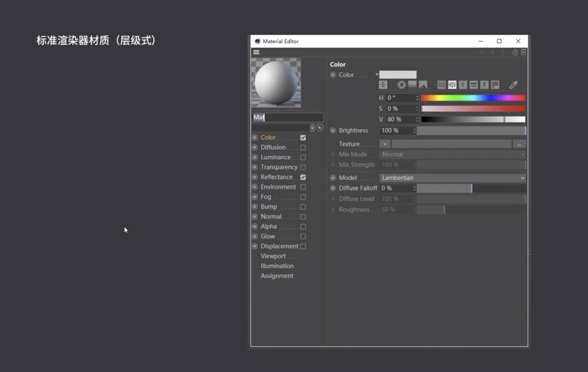Open the Illumination settings page
This screenshot has height=372, width=588.
tap(277, 266)
